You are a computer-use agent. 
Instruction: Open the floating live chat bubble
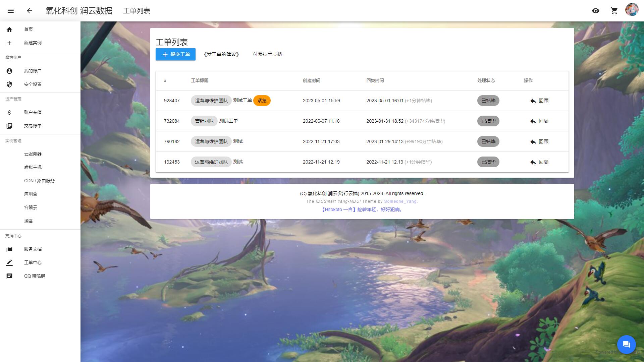[x=626, y=344]
